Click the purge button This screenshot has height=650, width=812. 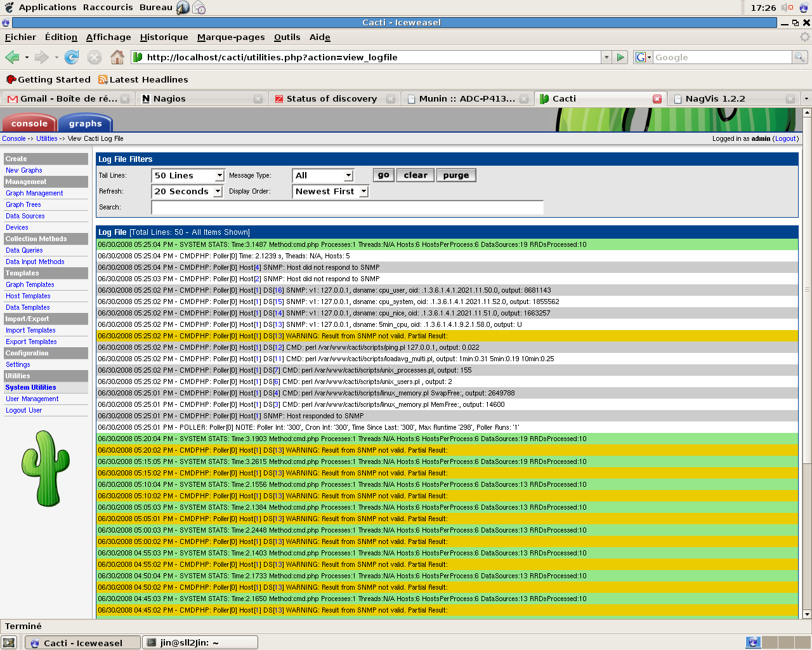tap(456, 175)
